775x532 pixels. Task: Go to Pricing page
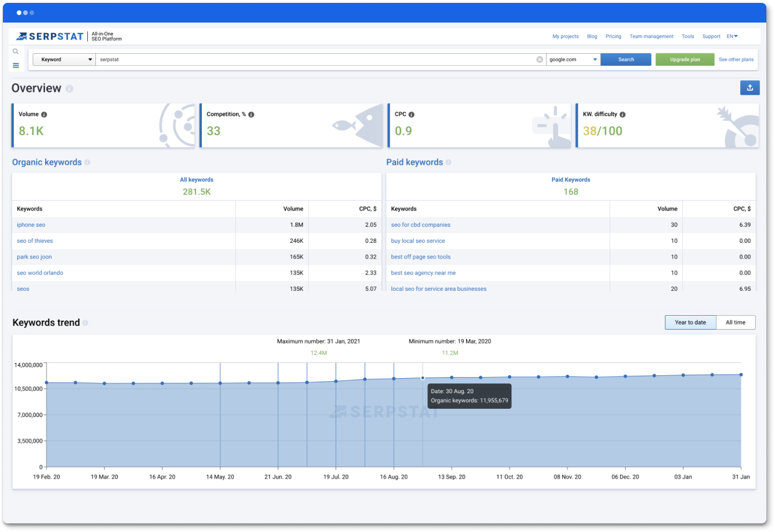pos(613,36)
